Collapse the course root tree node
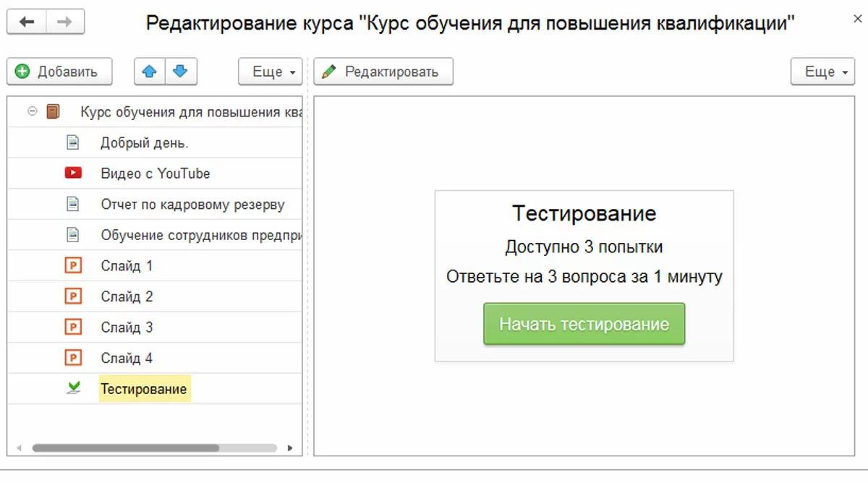Screen dimensions: 868x483 click(32, 112)
